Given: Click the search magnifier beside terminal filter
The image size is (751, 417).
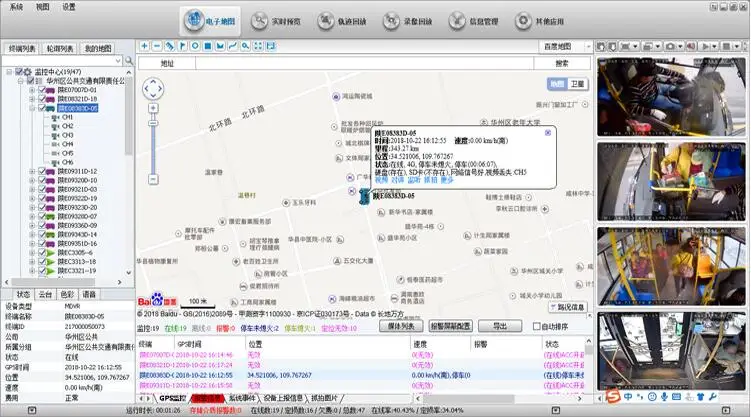Looking at the screenshot, I should (129, 62).
